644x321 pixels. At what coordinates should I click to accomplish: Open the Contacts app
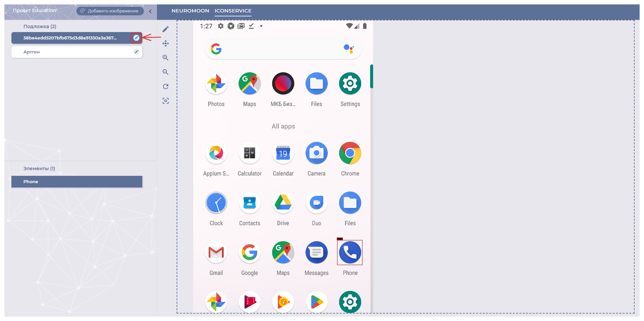(250, 203)
